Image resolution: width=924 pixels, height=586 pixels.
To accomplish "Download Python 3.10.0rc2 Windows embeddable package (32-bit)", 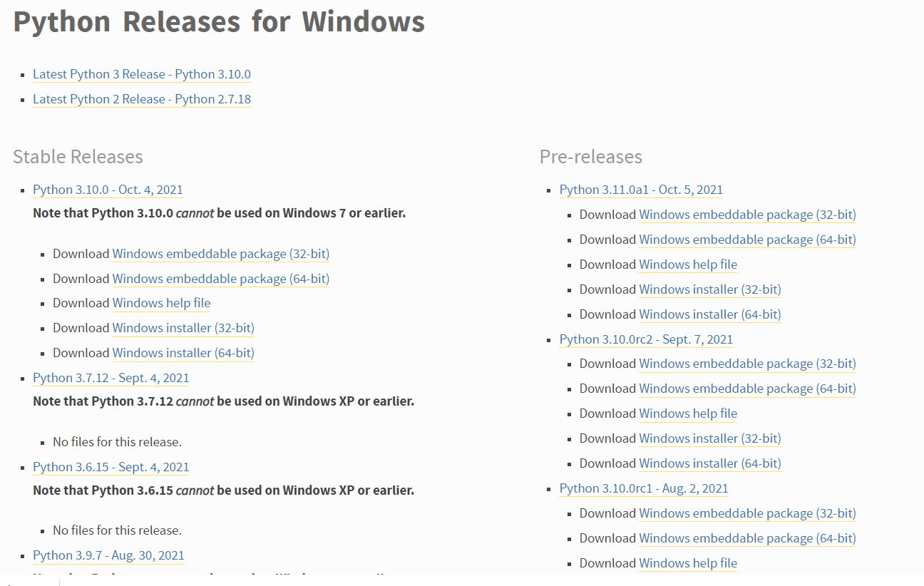I will (x=747, y=364).
